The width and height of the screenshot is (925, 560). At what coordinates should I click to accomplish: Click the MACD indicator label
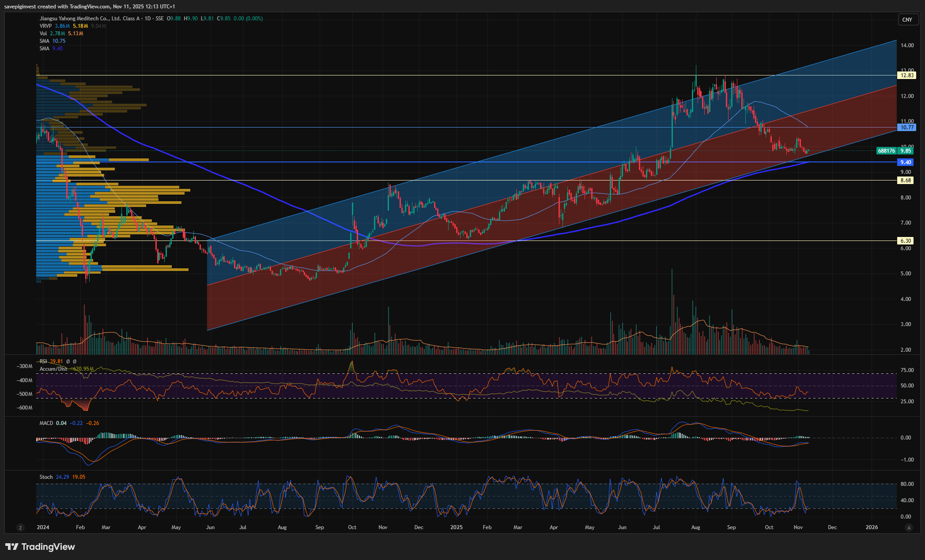[46, 423]
